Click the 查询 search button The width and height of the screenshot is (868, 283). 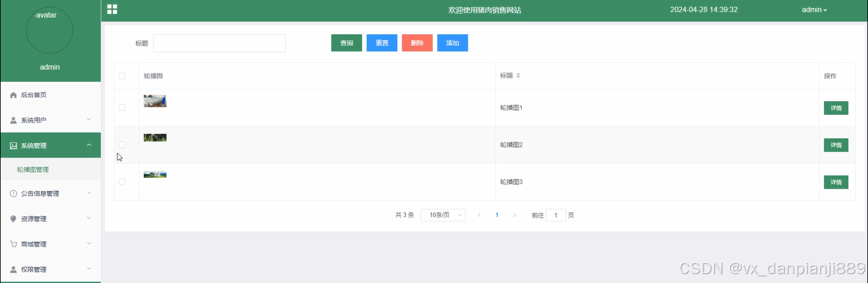click(346, 43)
